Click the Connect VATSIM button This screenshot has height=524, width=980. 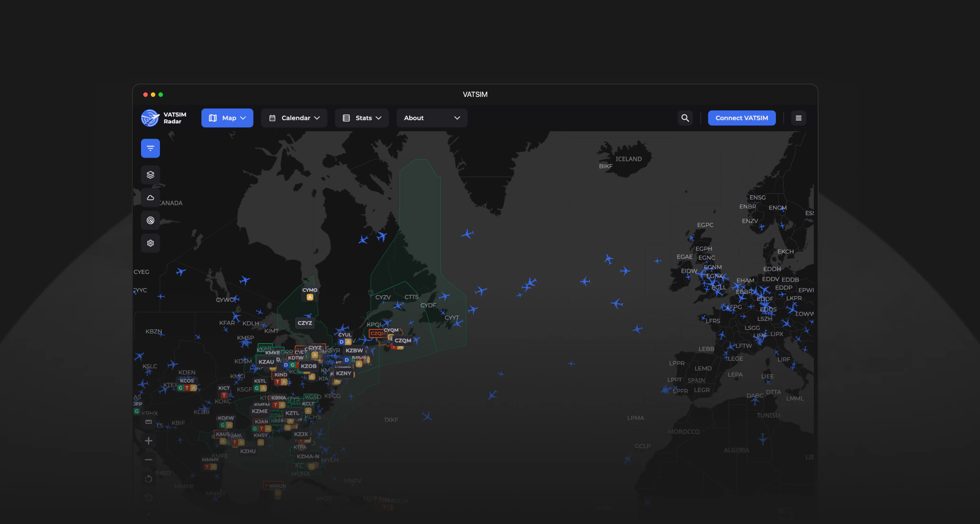[x=742, y=118]
